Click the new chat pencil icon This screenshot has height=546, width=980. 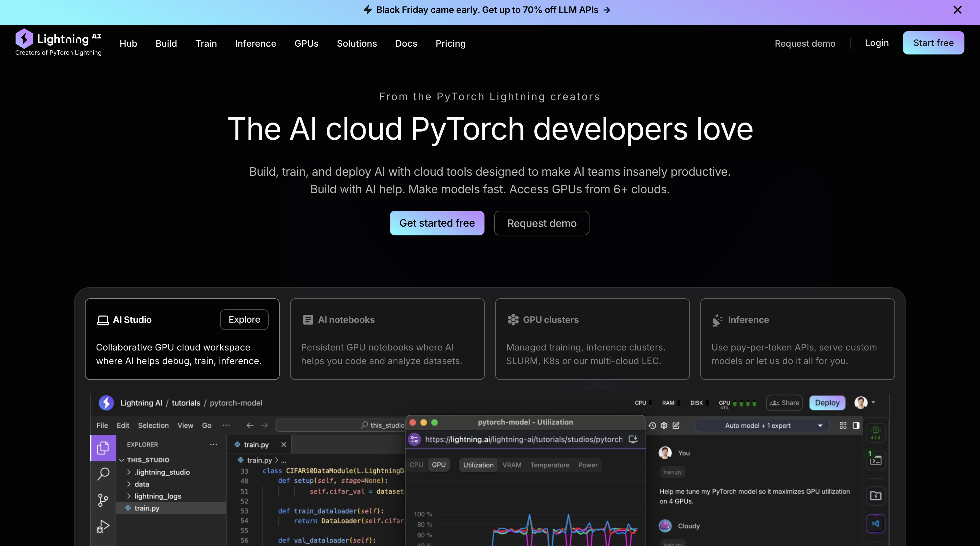[676, 425]
